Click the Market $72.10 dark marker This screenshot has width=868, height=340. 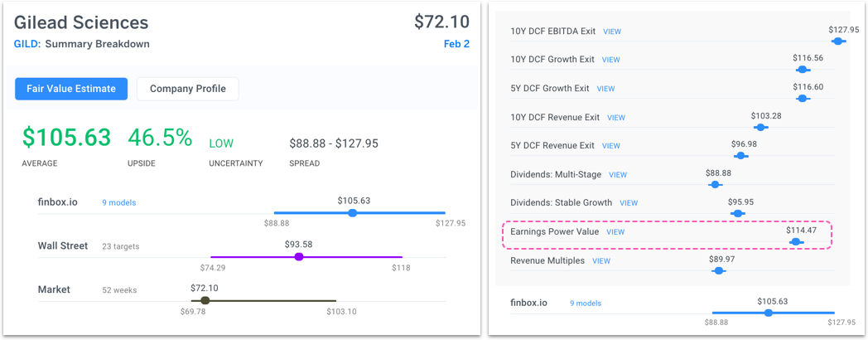205,300
